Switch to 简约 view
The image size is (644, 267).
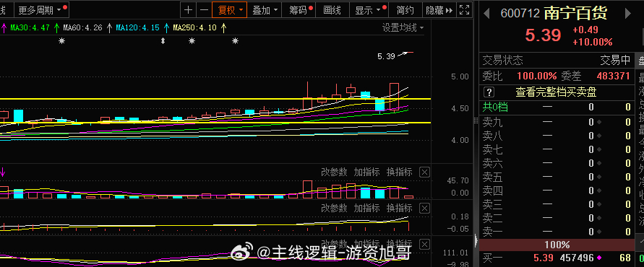click(x=405, y=10)
